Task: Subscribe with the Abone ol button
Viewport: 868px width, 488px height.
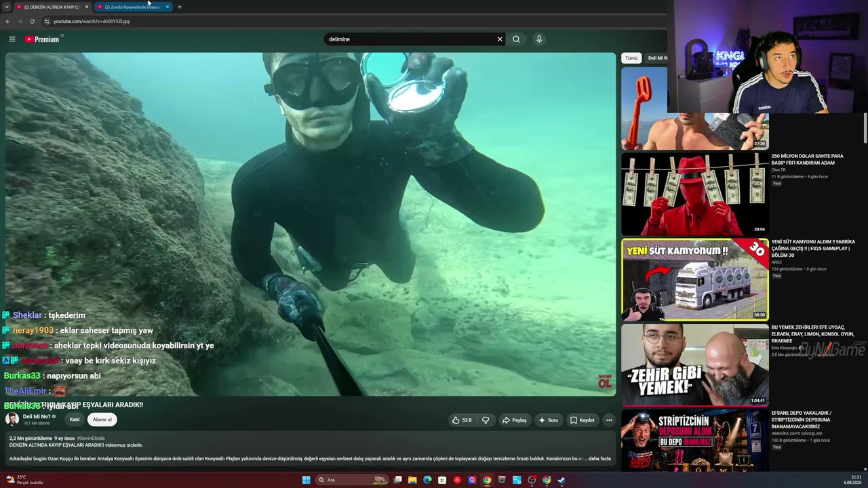Action: click(x=102, y=420)
